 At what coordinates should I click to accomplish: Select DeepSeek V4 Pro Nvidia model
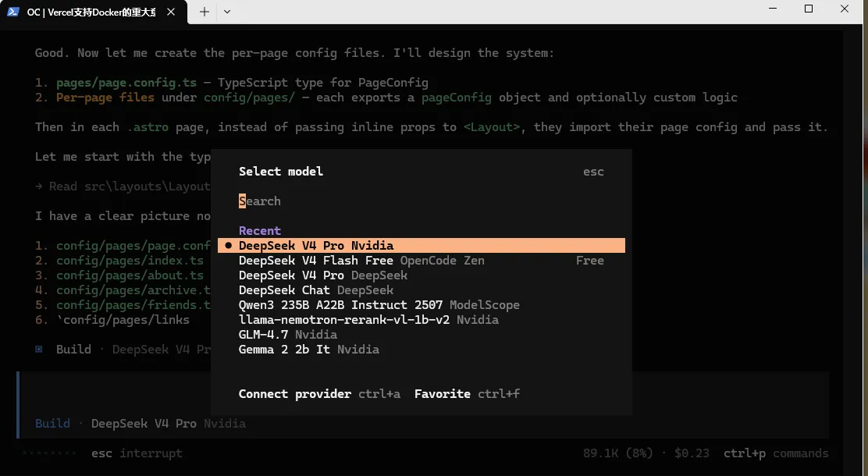pyautogui.click(x=422, y=245)
